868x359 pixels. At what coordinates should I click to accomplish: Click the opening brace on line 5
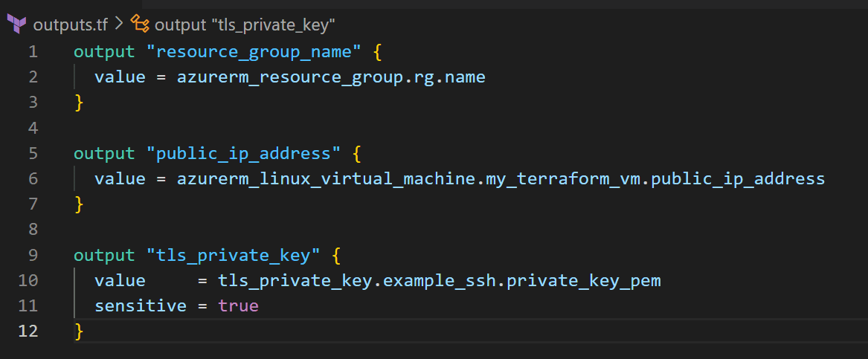tap(357, 154)
